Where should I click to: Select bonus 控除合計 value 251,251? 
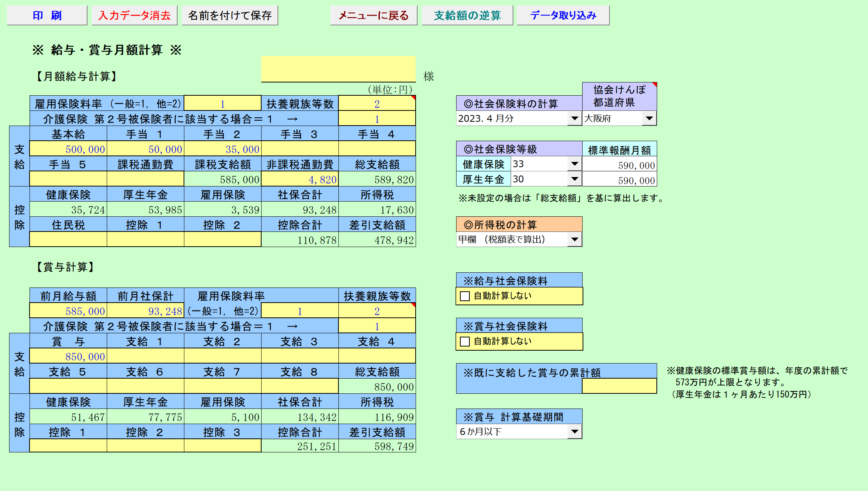[x=300, y=446]
